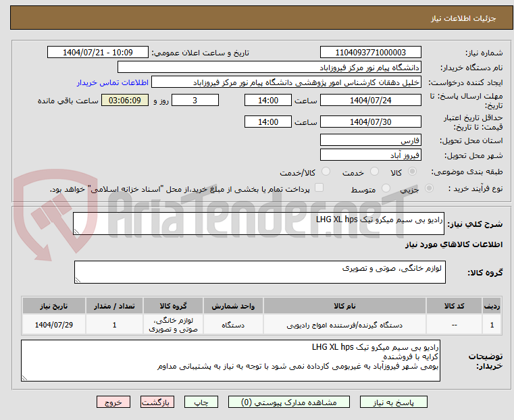The width and height of the screenshot is (514, 420).
Task: Select the متوسط purchase type radio
Action: pos(386,188)
